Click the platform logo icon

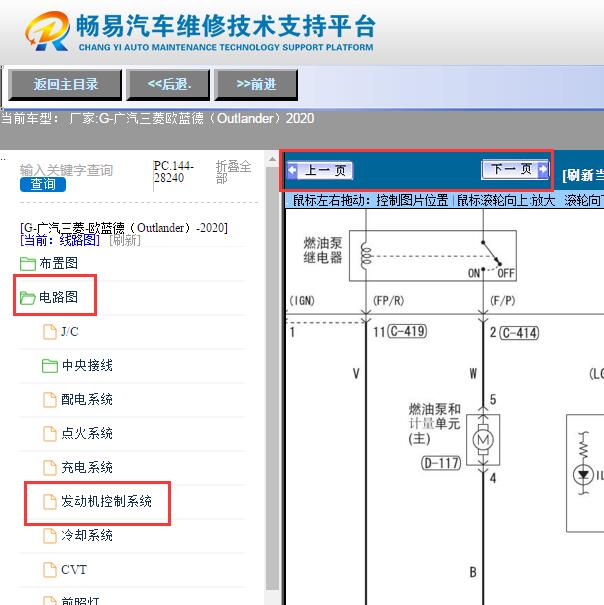tap(48, 31)
